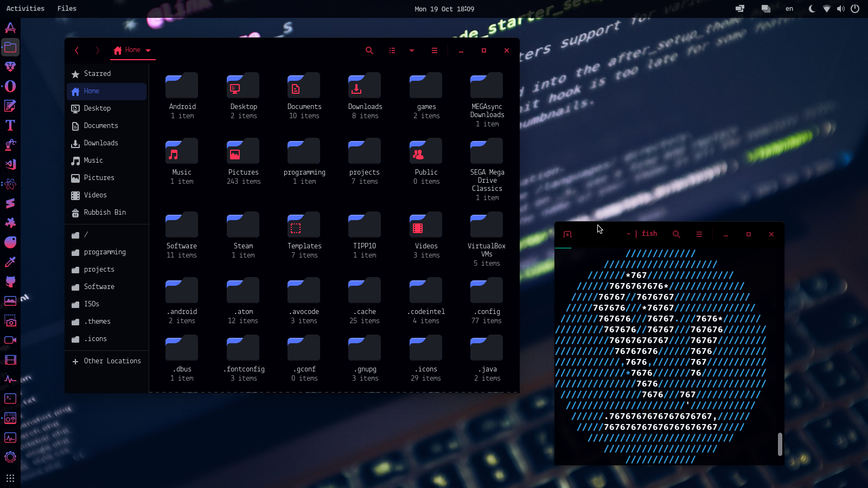Screen dimensions: 868x488
Task: Open the .config folder
Action: [x=487, y=291]
